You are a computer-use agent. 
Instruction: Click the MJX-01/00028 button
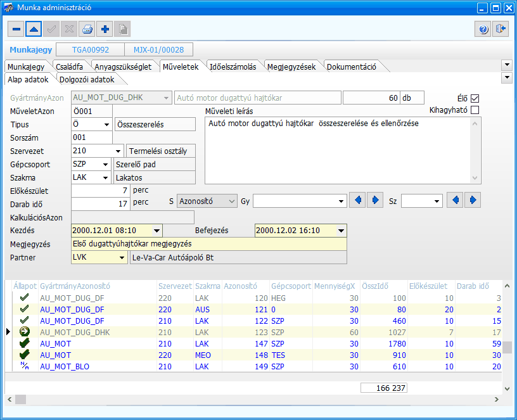point(158,50)
